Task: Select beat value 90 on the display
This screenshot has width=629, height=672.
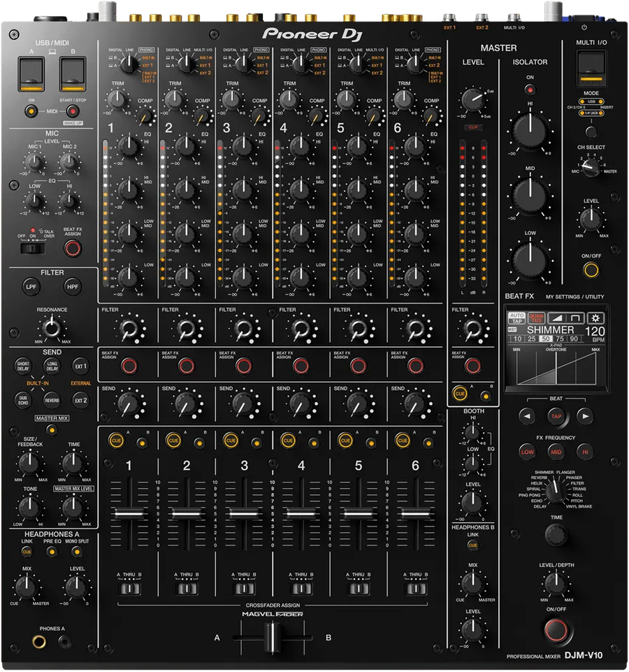Action: pyautogui.click(x=574, y=338)
